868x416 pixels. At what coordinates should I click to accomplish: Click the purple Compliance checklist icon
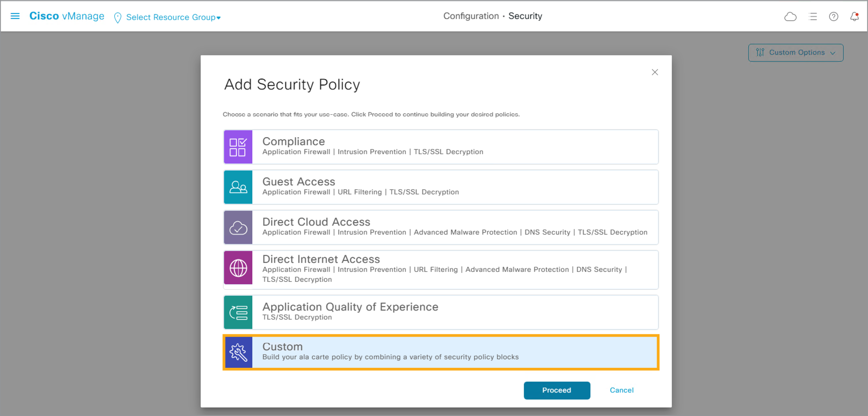[x=238, y=147]
